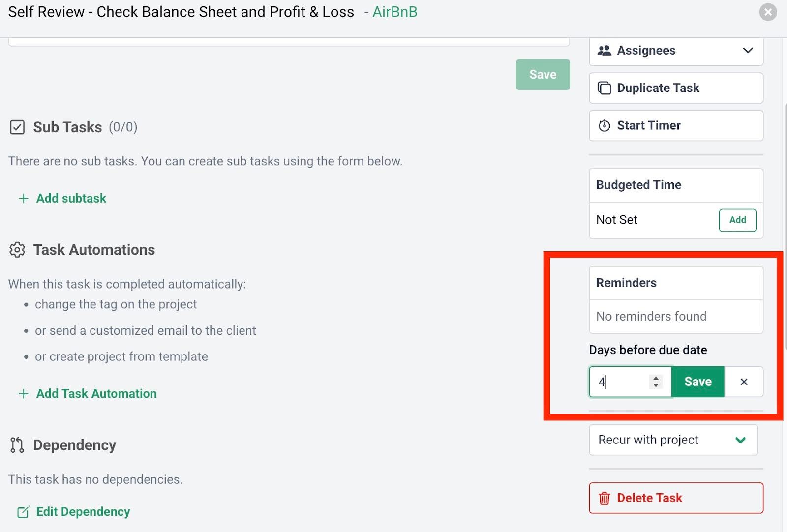Click the plus icon beside Add subtask
787x532 pixels.
pos(23,199)
